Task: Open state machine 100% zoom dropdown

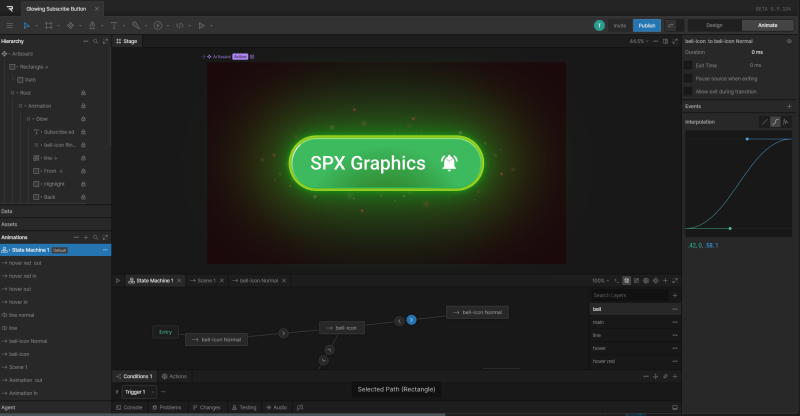Action: [x=601, y=280]
